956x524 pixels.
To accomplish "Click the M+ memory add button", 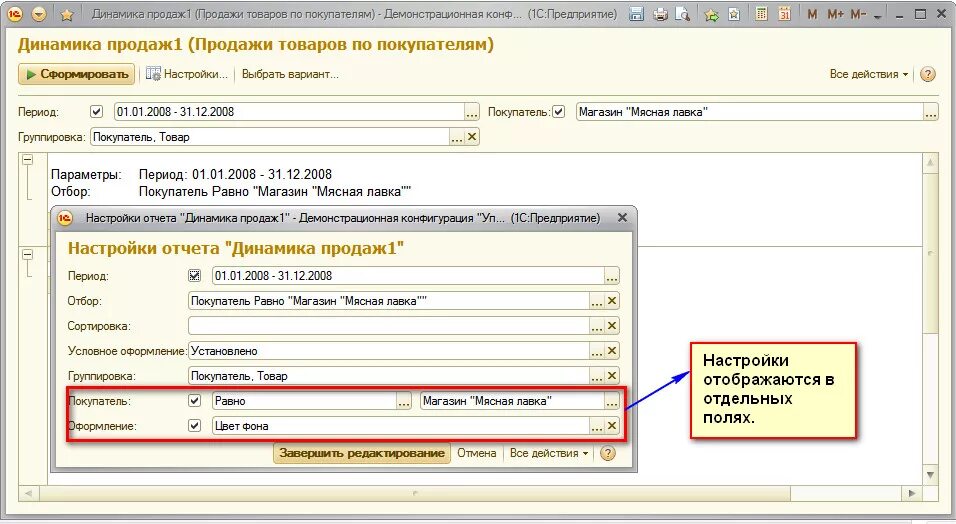I will pos(835,14).
